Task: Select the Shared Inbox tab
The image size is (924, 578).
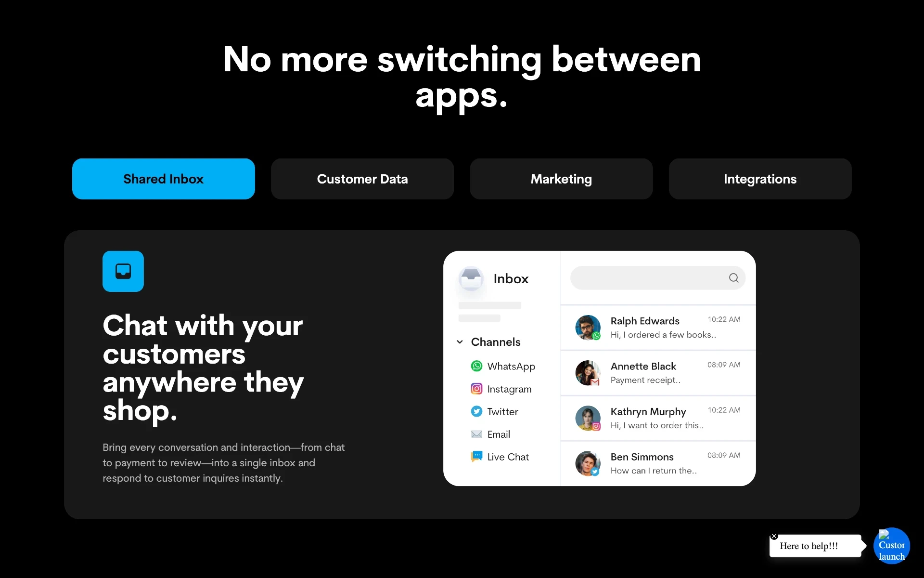Action: [163, 179]
